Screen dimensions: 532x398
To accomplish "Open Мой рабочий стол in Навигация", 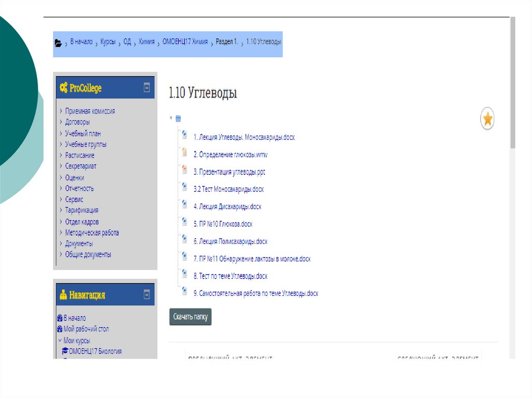I will tap(86, 329).
